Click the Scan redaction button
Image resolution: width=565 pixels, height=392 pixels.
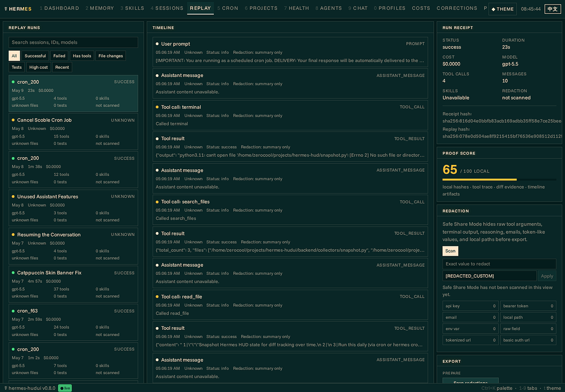tap(450, 251)
